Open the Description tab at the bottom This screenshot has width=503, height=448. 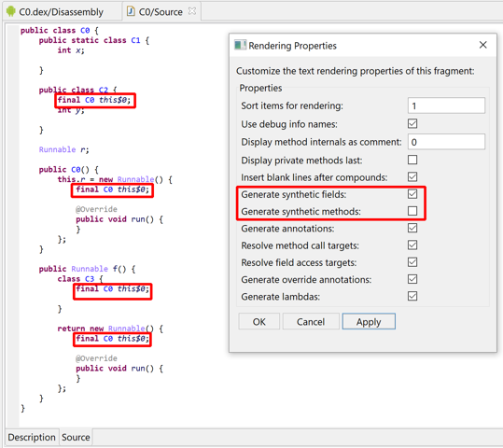[x=32, y=437]
